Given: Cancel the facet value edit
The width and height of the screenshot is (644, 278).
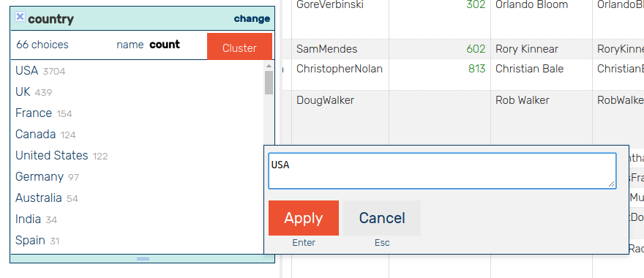Looking at the screenshot, I should coord(382,218).
